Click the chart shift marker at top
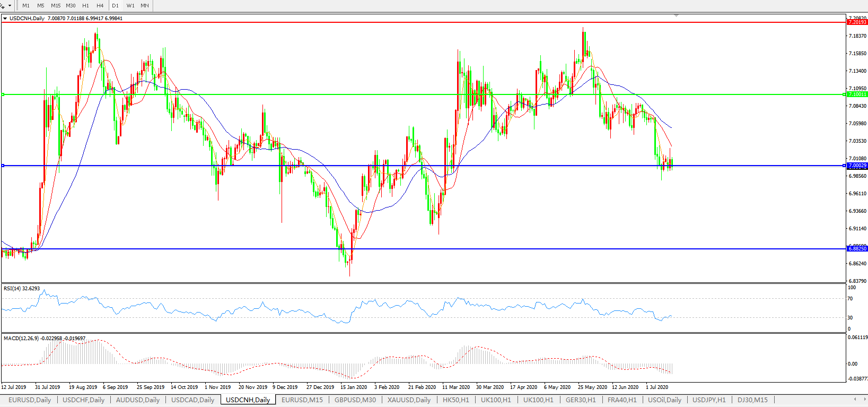Screen dimensions: 868x407 (676, 16)
